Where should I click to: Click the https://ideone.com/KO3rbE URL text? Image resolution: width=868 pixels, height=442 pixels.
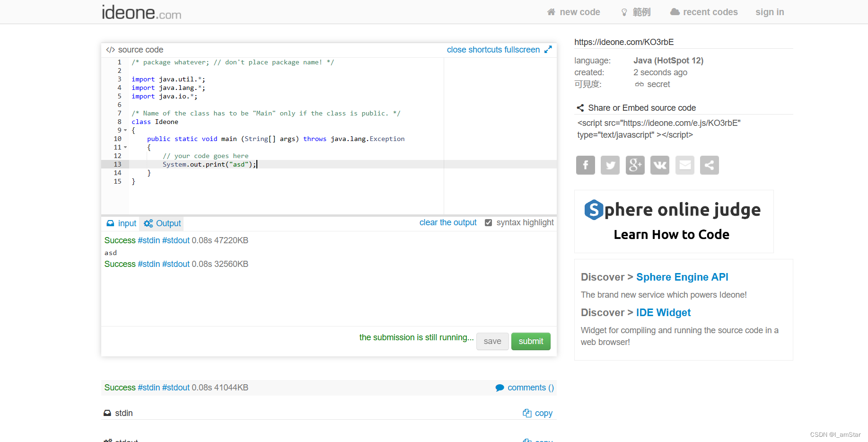point(624,42)
